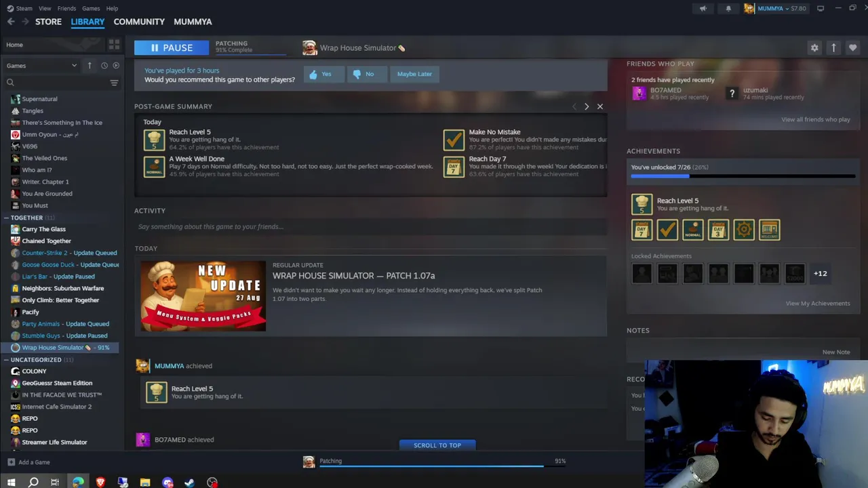Viewport: 868px width, 488px height.
Task: Open the new update news thumbnail
Action: coord(203,296)
